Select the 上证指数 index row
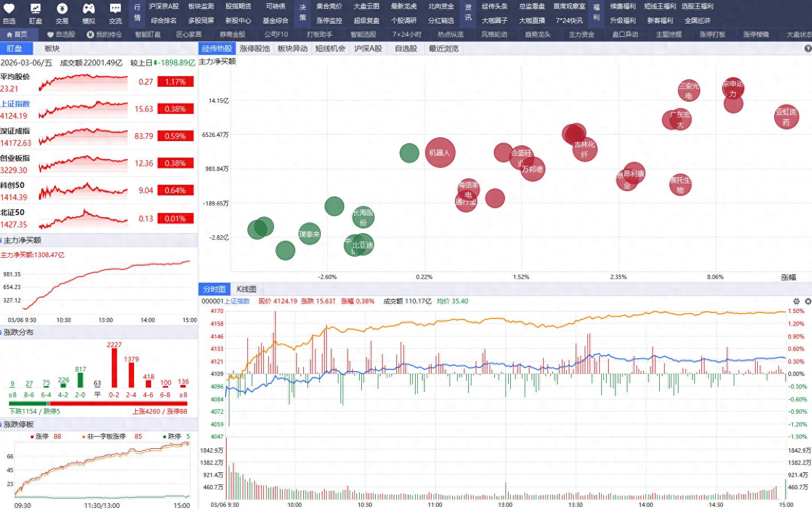 coord(64,109)
